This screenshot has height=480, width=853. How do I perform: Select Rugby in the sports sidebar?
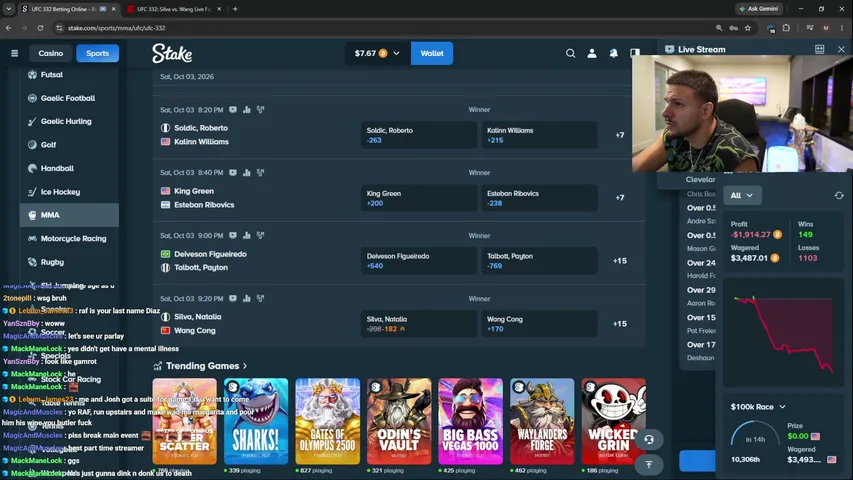70,262
